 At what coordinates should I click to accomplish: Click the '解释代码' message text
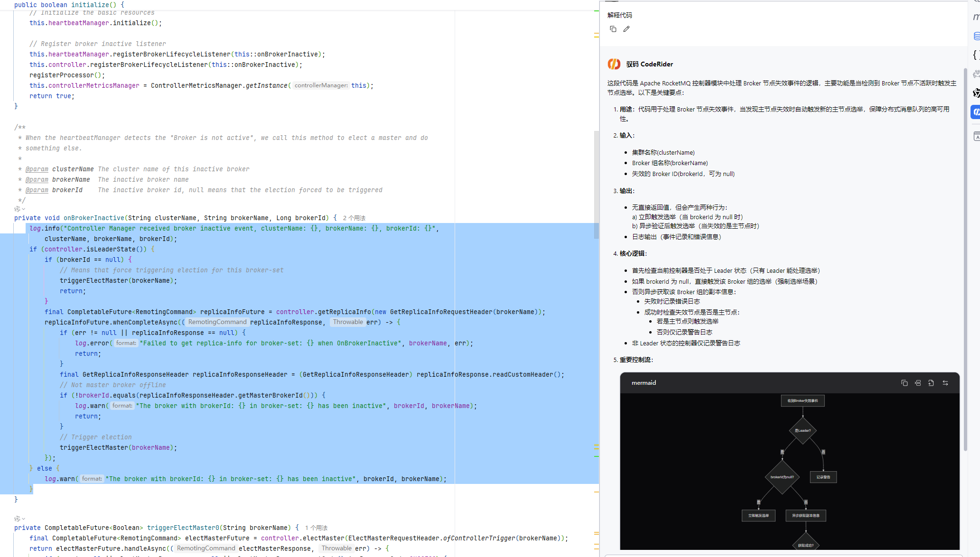(x=619, y=15)
